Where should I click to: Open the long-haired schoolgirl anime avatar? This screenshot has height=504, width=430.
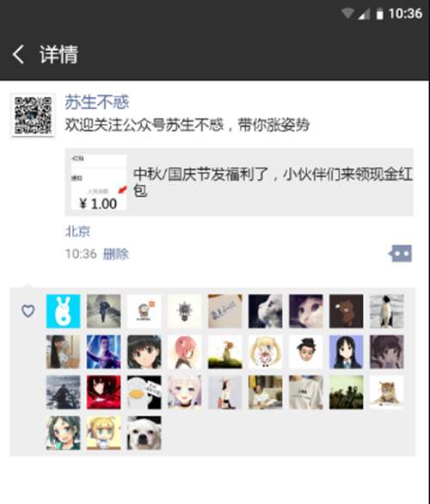tap(346, 352)
